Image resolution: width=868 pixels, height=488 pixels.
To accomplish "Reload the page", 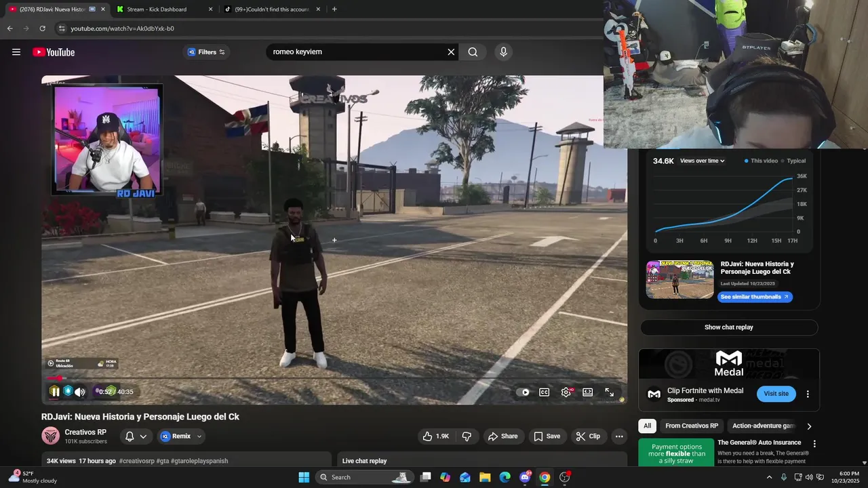I will (42, 28).
